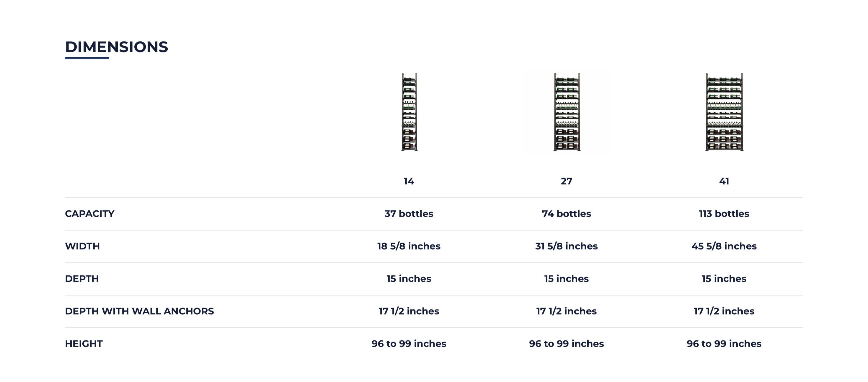Select the 14 column label
The image size is (868, 382).
[409, 181]
